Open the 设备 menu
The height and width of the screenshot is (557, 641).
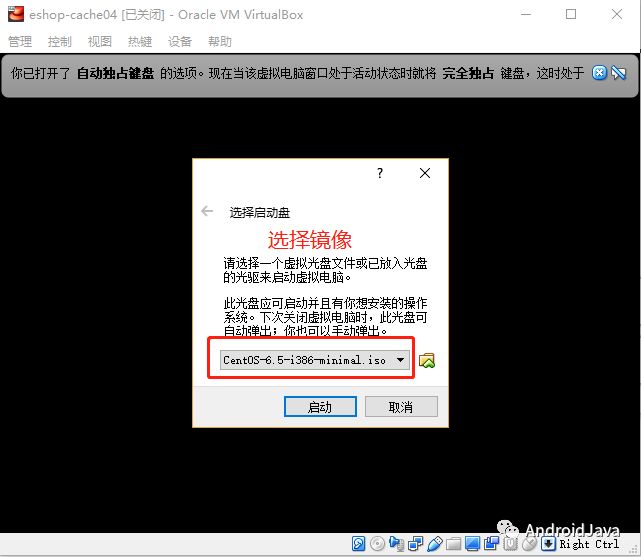(180, 41)
